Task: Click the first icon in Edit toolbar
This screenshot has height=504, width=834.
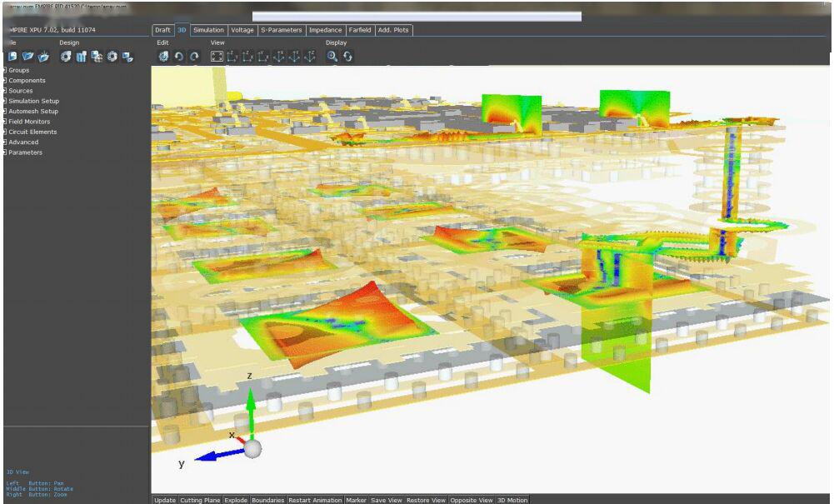Action: [163, 57]
